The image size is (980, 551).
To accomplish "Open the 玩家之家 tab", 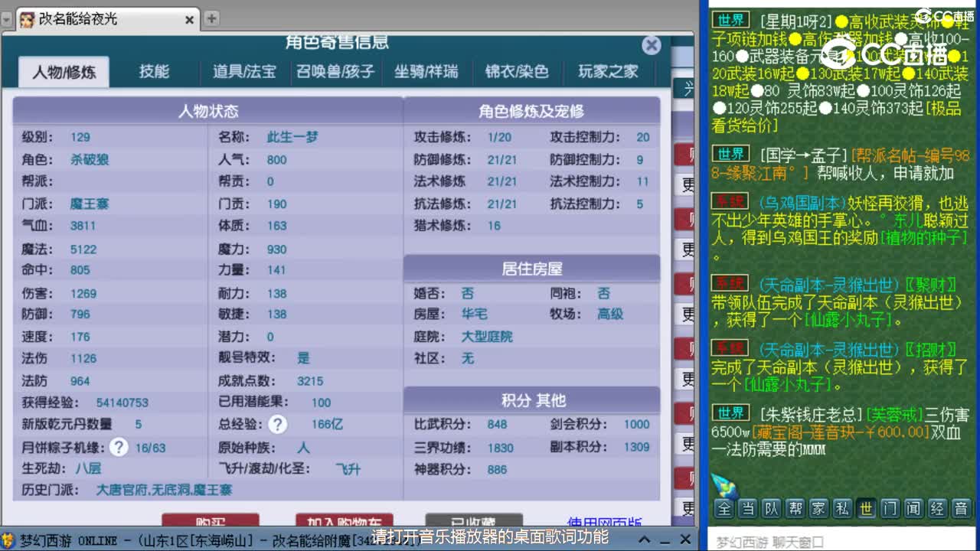I will [x=608, y=71].
